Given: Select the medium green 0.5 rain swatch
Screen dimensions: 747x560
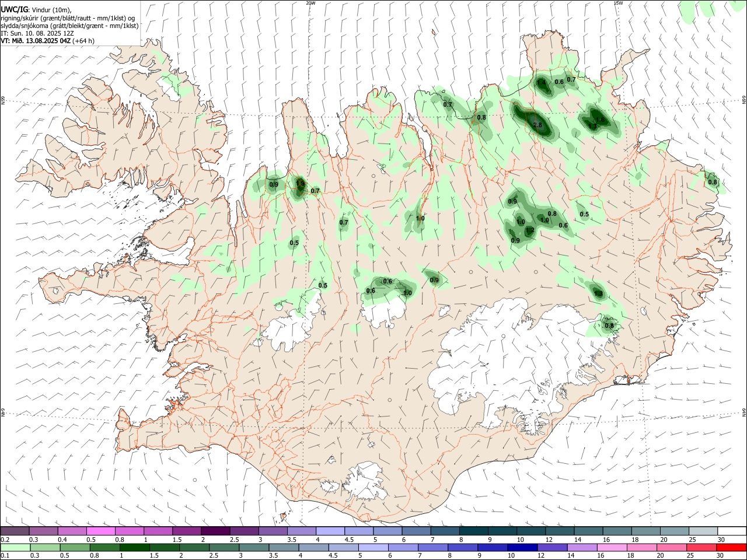Looking at the screenshot, I should click(x=75, y=547).
